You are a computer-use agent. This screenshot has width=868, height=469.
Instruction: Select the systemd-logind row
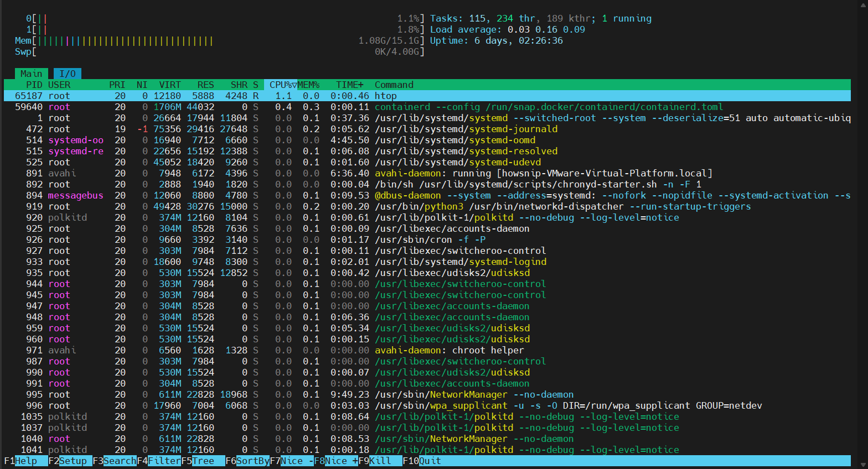coord(427,262)
